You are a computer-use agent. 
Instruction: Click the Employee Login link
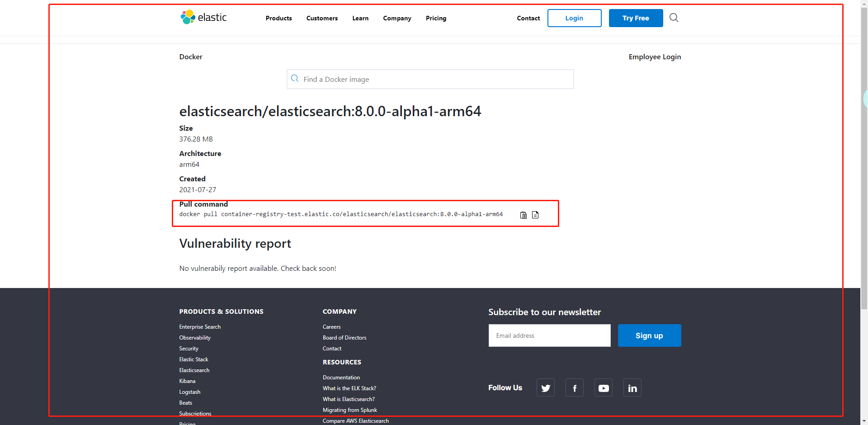655,57
